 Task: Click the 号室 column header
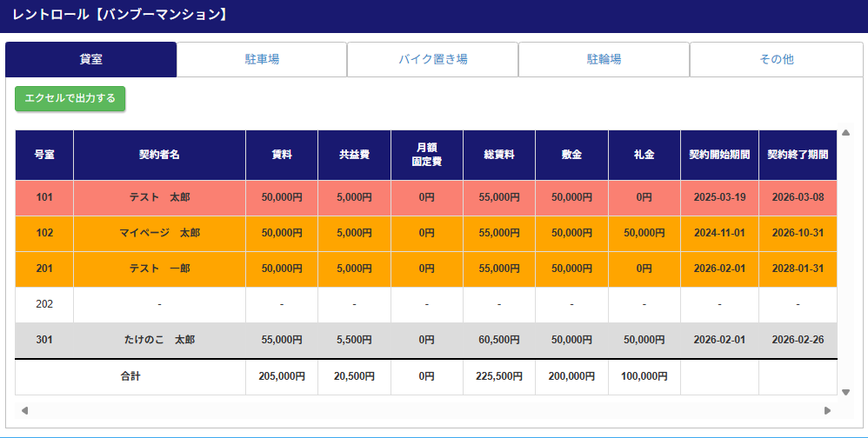(44, 155)
